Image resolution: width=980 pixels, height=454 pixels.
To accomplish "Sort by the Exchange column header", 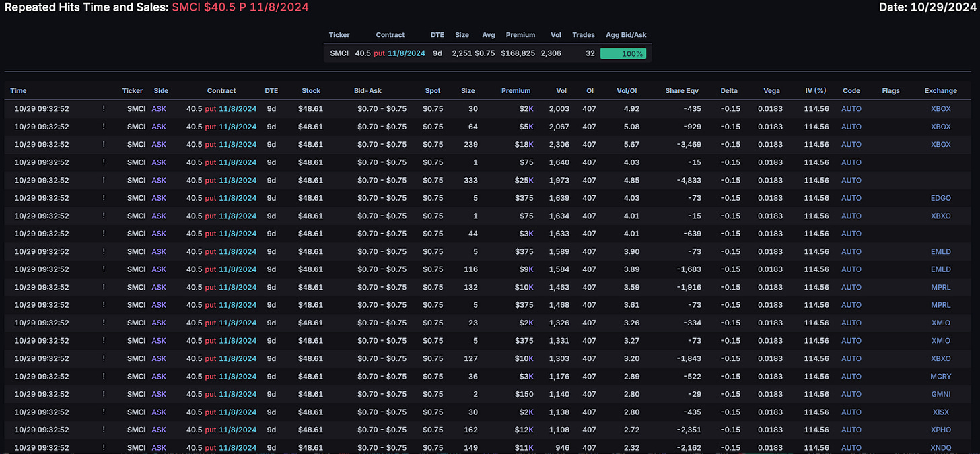I will (x=940, y=90).
